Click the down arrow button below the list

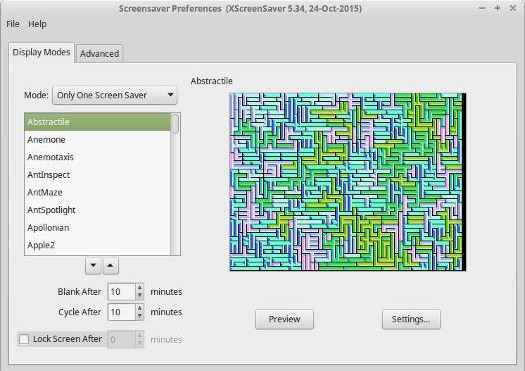tap(93, 266)
